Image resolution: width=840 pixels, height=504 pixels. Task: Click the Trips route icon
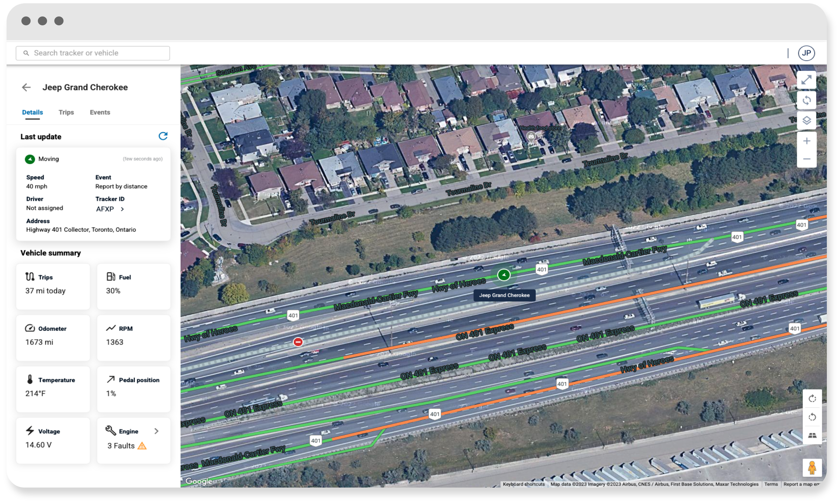coord(30,277)
